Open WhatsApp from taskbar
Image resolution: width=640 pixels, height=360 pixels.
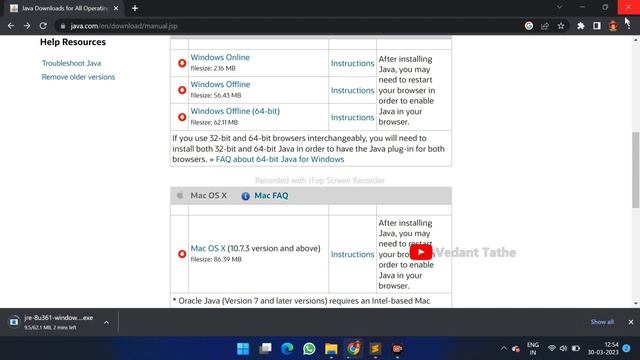coord(309,349)
